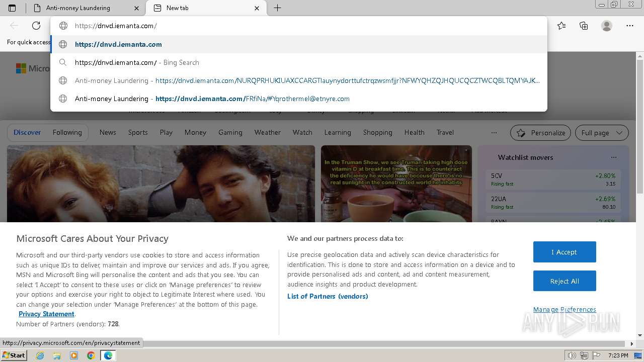Select the FRfiNa history suggestion
This screenshot has height=362, width=644.
(x=299, y=99)
